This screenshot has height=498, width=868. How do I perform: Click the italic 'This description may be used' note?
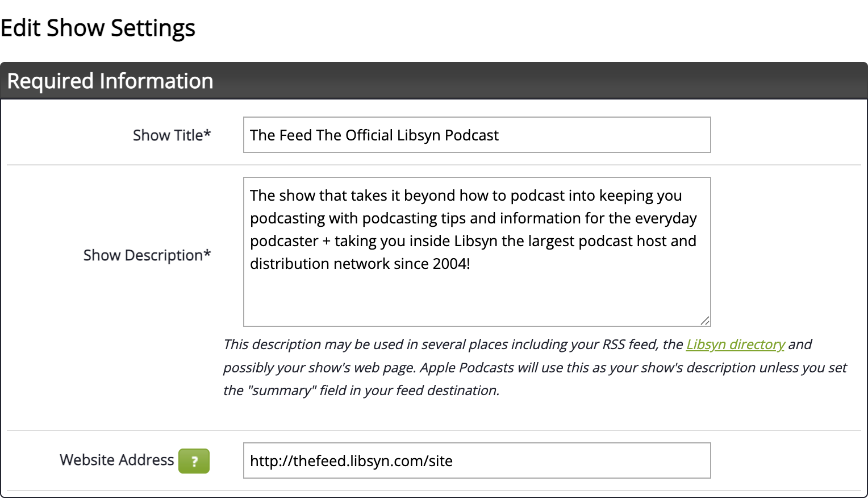[x=318, y=345]
